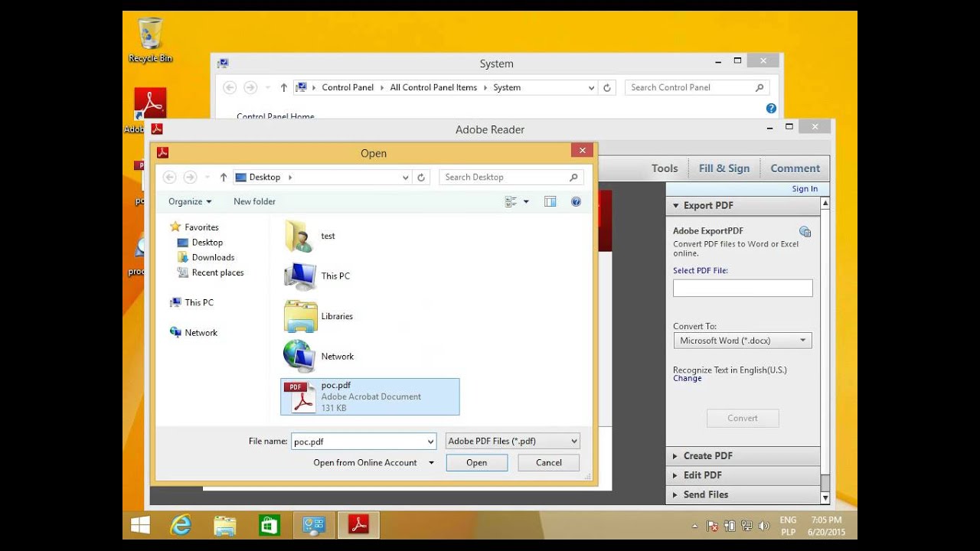
Task: Click the Open button
Action: [x=477, y=463]
